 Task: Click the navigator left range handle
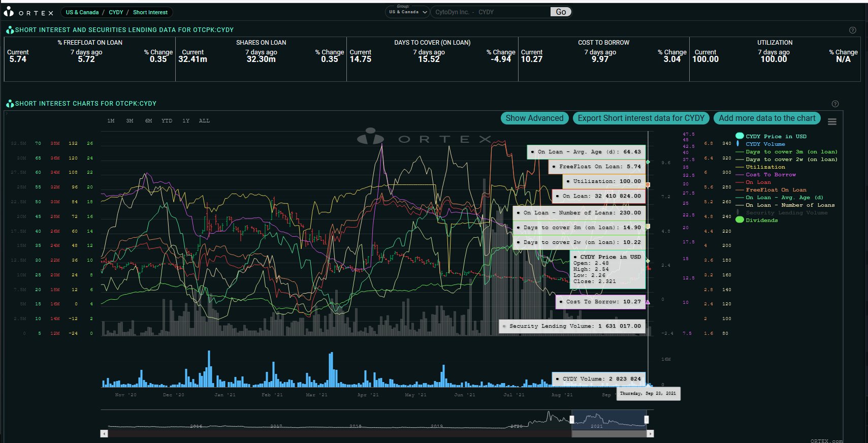point(572,420)
